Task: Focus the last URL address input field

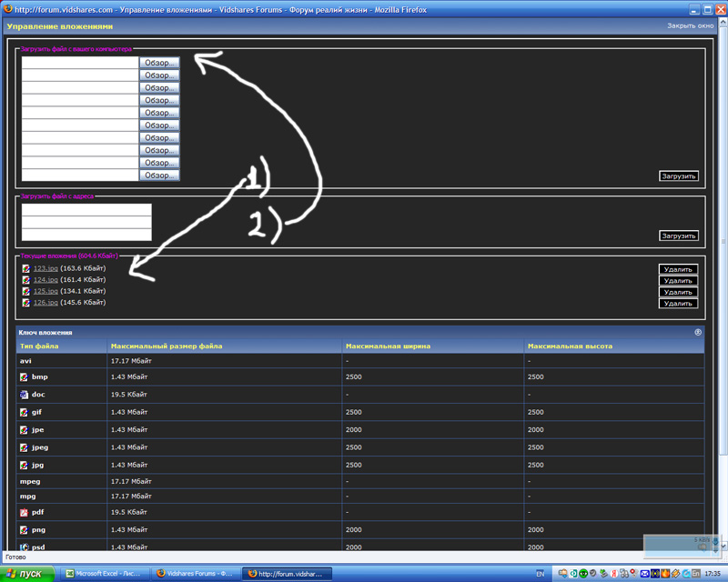Action: [86, 235]
